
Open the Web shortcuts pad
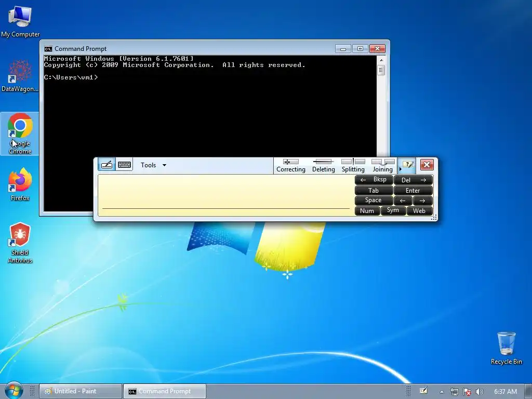[x=419, y=211]
